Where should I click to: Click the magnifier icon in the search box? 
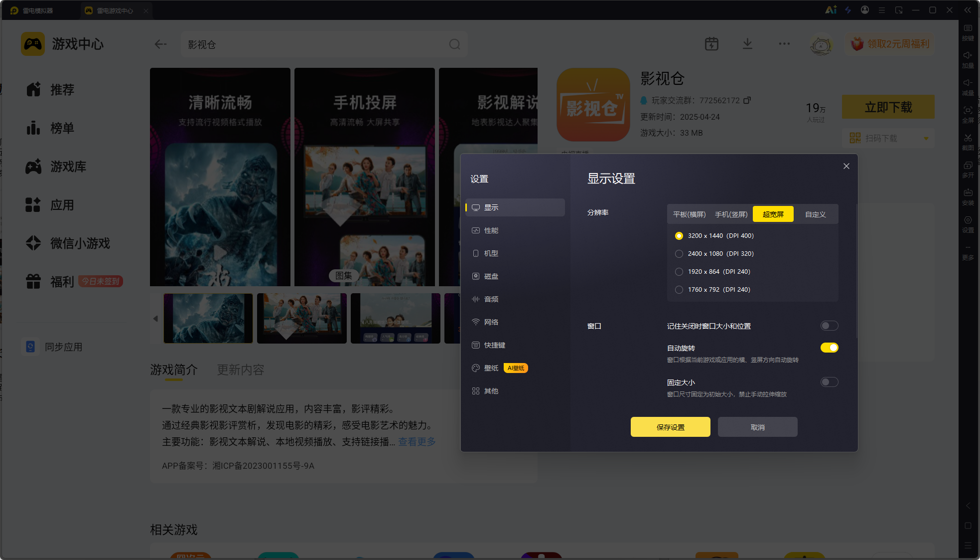point(454,44)
